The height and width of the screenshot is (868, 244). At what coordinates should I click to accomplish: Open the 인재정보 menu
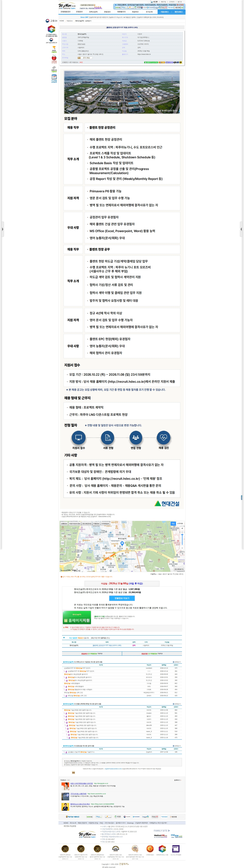pyautogui.click(x=80, y=12)
